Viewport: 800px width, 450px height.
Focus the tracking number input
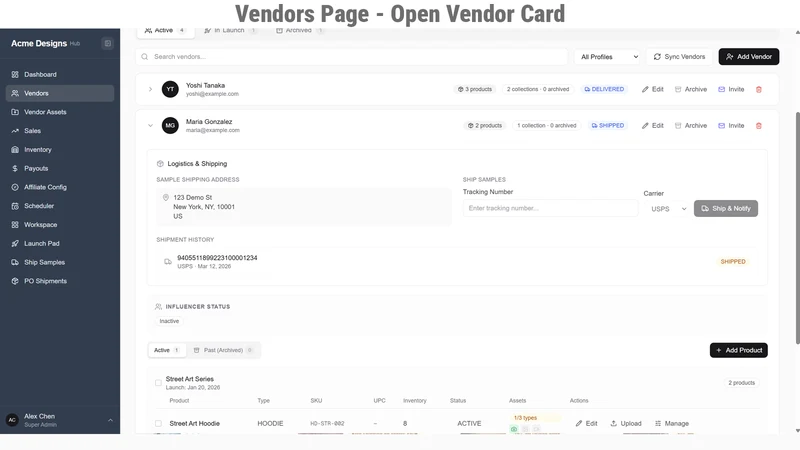(x=550, y=208)
